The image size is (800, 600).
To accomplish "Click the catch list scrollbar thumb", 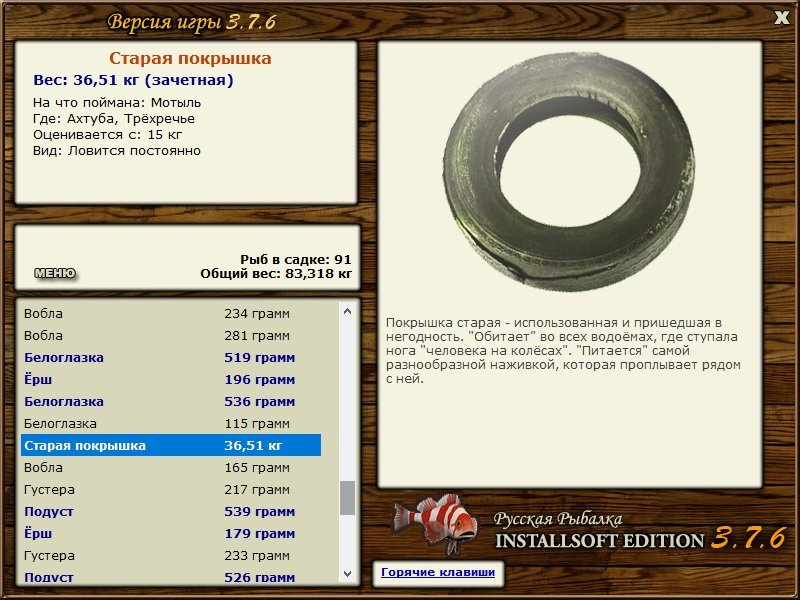I will [347, 498].
